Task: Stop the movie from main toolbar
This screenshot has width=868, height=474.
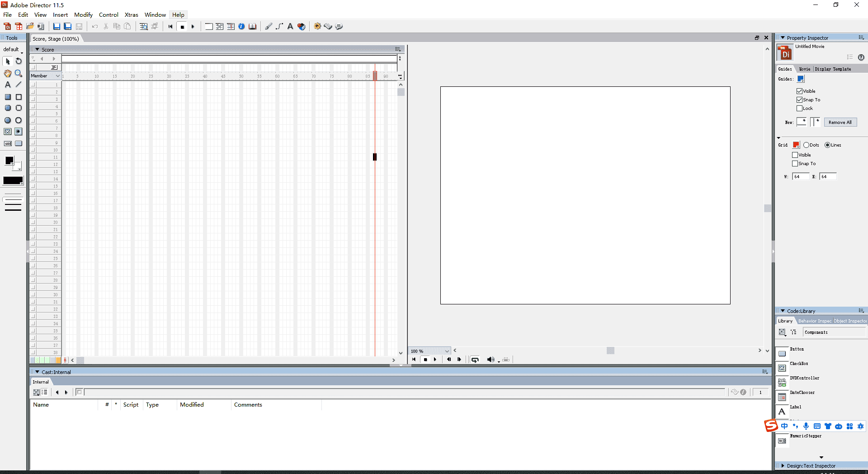Action: tap(182, 26)
